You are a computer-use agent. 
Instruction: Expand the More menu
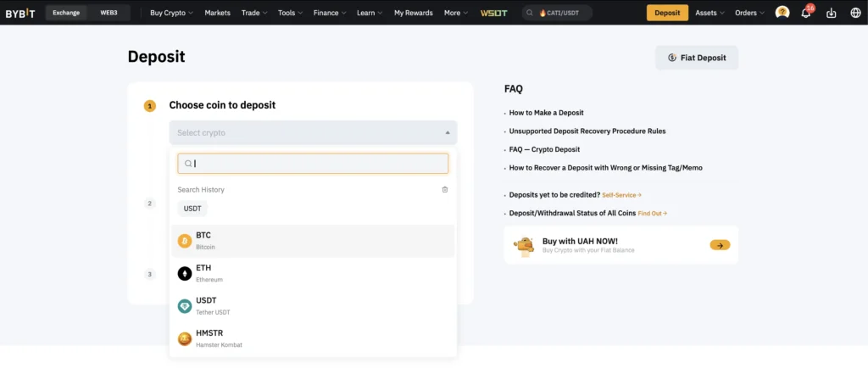455,13
